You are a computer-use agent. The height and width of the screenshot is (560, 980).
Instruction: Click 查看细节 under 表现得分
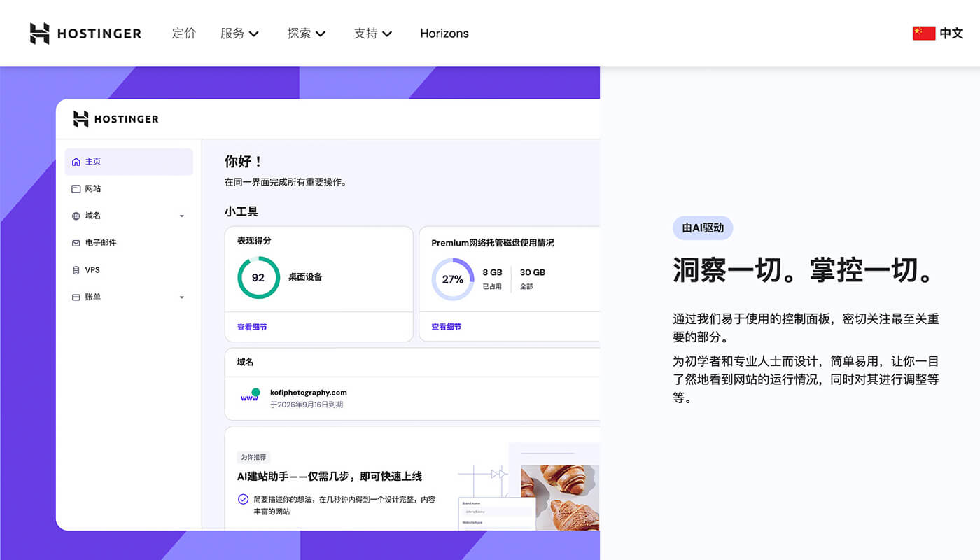pyautogui.click(x=252, y=327)
